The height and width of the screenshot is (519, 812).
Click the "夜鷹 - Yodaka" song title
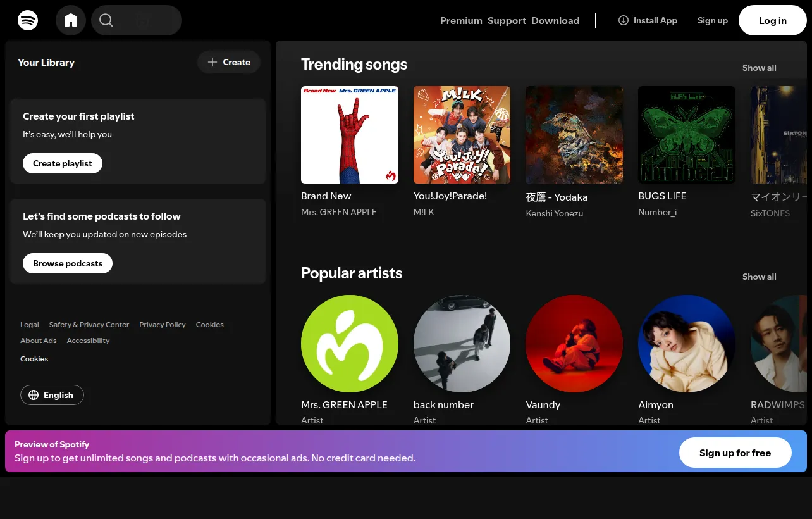(x=557, y=197)
